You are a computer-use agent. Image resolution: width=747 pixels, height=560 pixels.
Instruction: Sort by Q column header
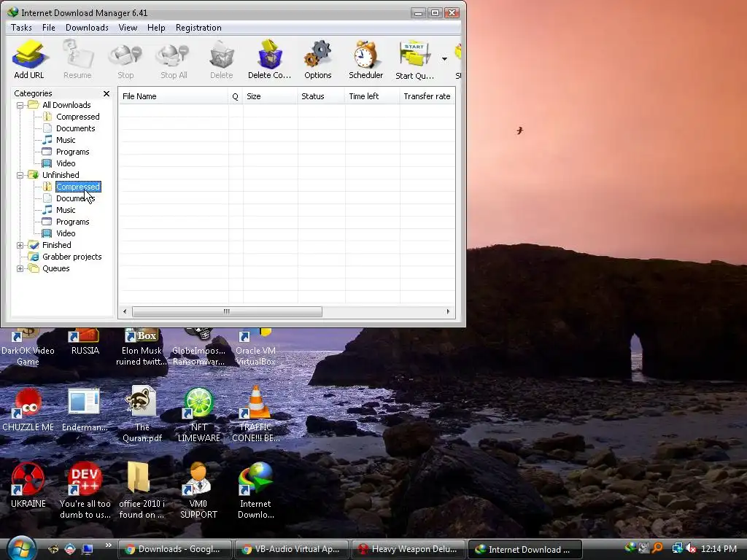236,96
